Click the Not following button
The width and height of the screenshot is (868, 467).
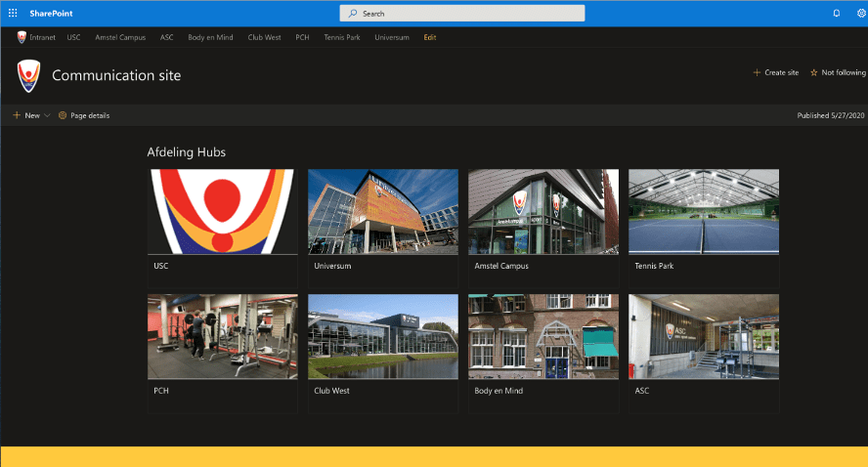pos(838,72)
